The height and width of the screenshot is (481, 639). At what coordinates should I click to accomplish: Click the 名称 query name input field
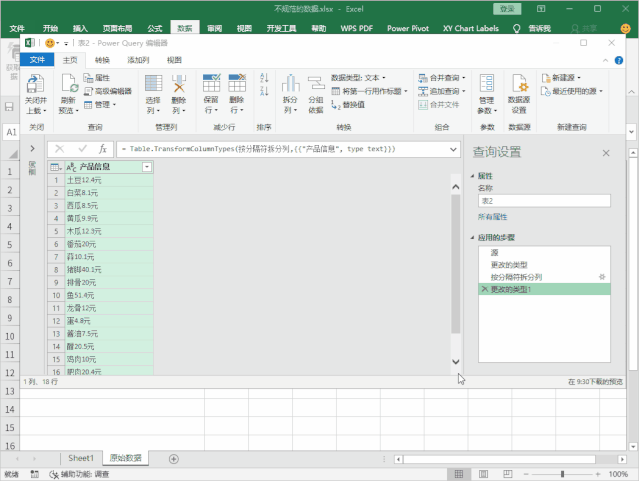[x=542, y=201]
